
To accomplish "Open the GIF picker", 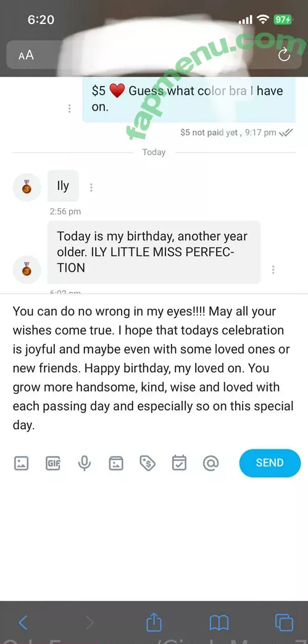I will pos(53,463).
